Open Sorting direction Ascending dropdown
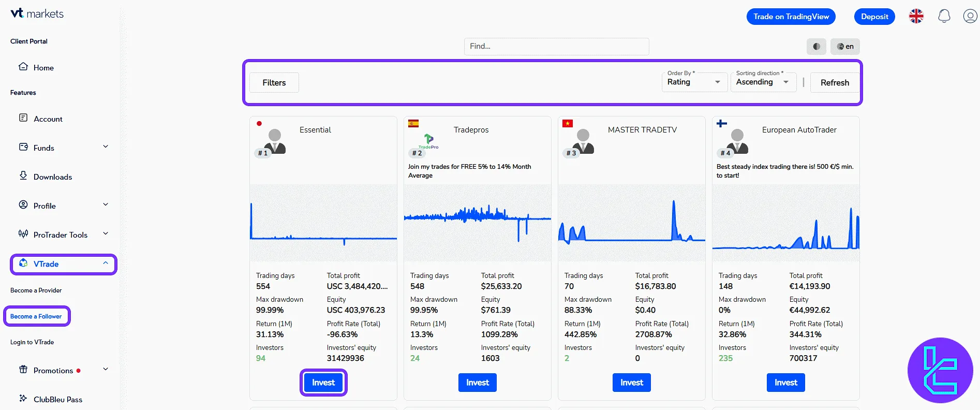The image size is (980, 410). pyautogui.click(x=763, y=82)
